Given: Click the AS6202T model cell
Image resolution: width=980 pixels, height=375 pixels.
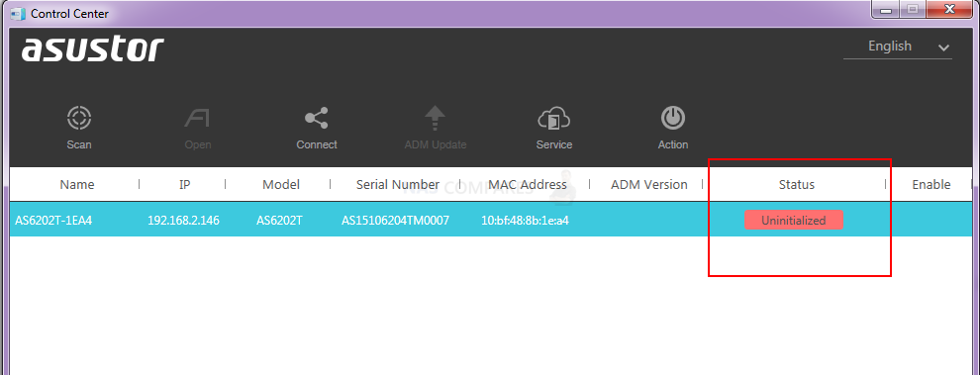Looking at the screenshot, I should click(279, 220).
